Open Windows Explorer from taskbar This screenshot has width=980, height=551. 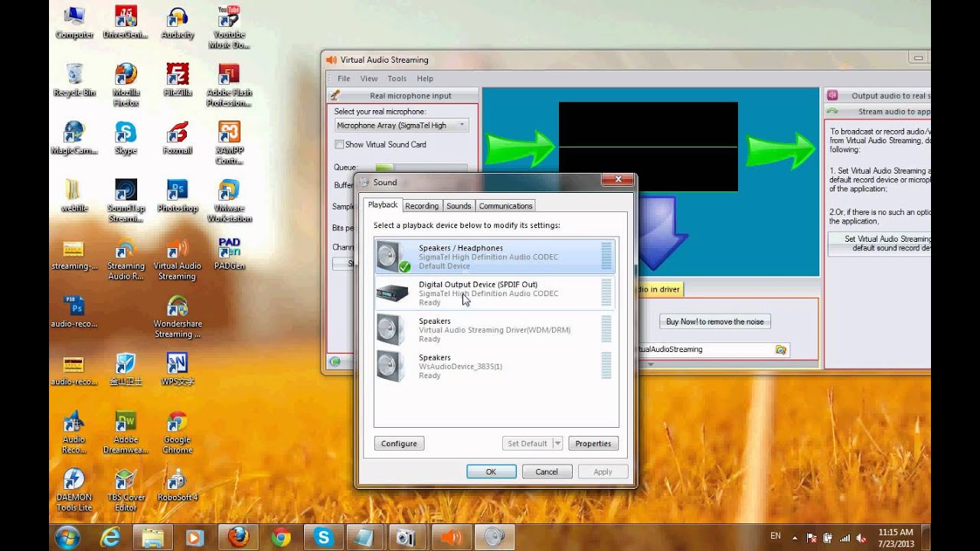[x=153, y=537]
